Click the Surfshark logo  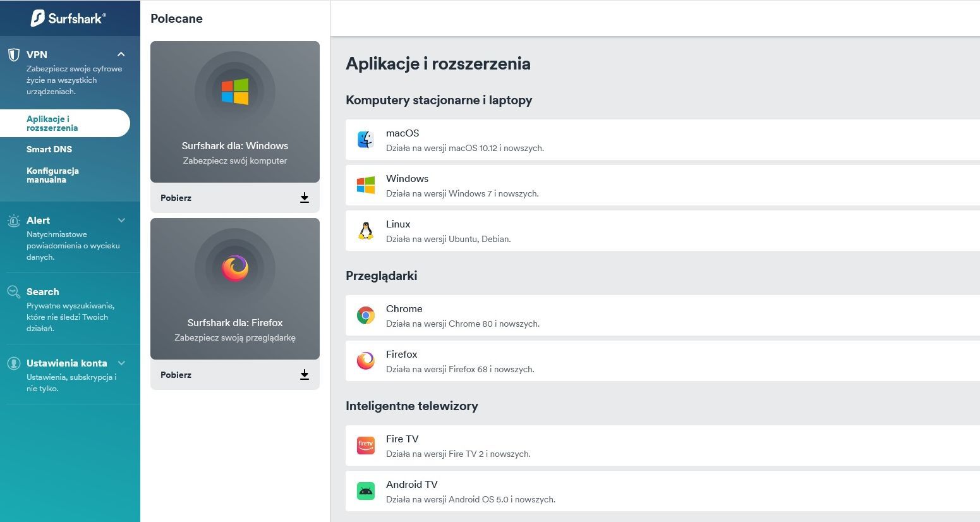click(x=68, y=18)
